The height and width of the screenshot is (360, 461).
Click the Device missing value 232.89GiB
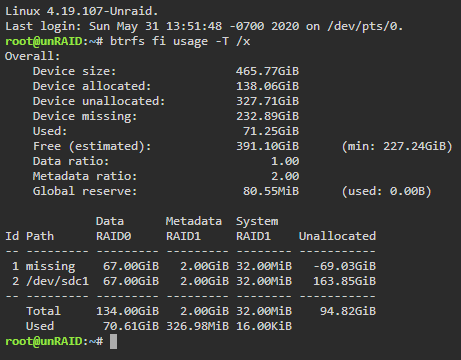[267, 116]
